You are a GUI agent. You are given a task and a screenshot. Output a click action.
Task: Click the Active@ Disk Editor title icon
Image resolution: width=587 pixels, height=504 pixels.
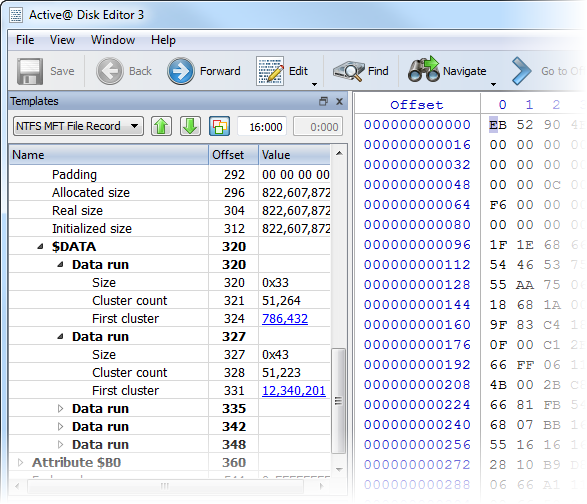coord(16,15)
